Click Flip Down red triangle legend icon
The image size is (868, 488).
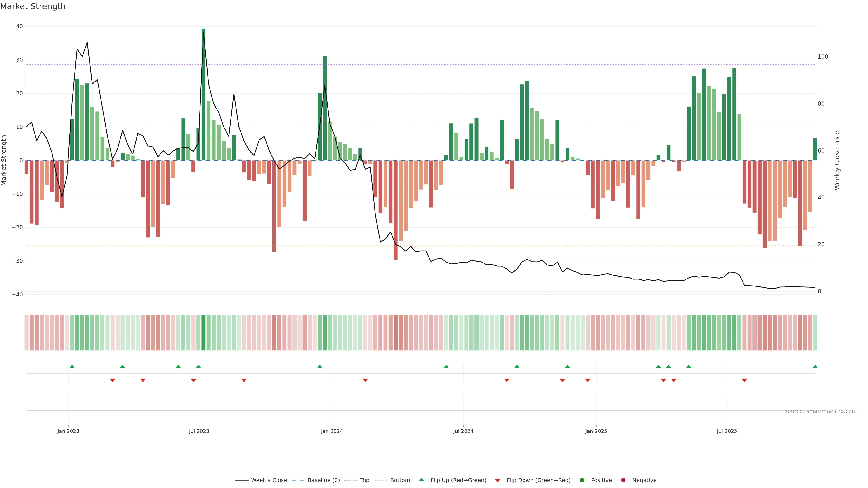point(498,481)
